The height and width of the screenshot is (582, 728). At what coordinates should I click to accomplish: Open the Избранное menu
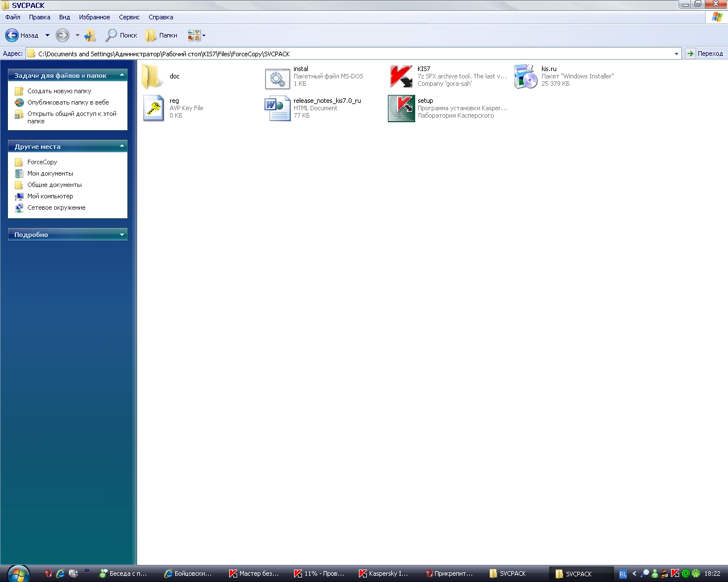94,17
